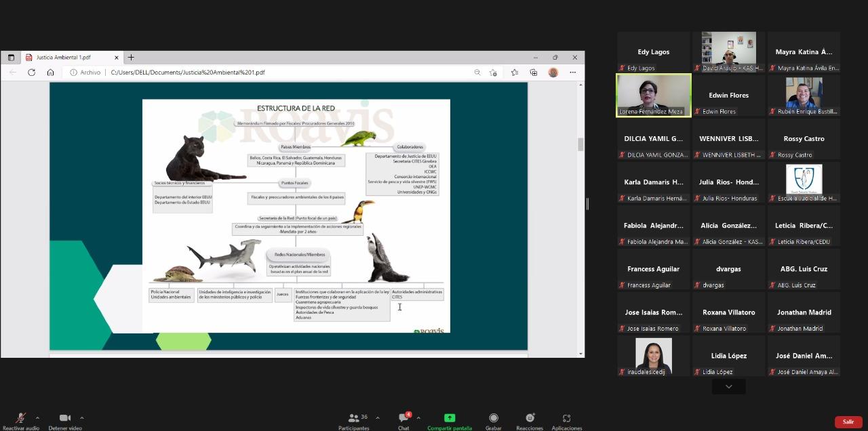This screenshot has width=868, height=431.
Task: Select Lorena Fernandez Meza video tile
Action: 653,96
